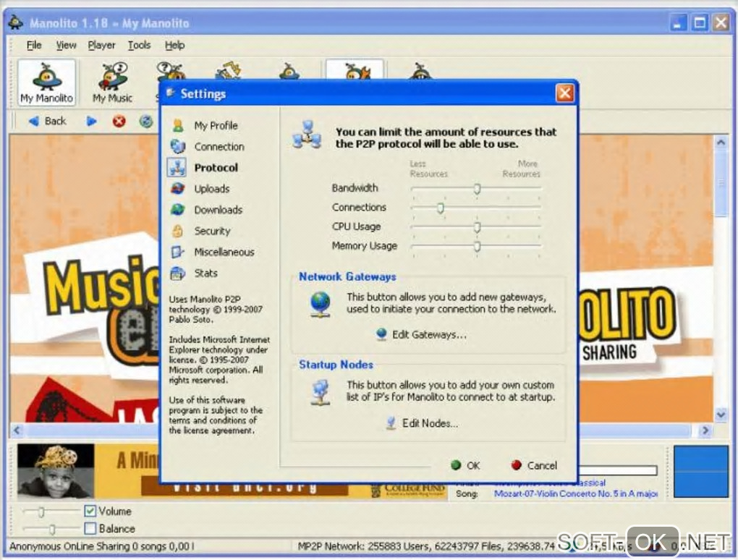The height and width of the screenshot is (560, 738).
Task: Click scroll down arrow of browser pane
Action: click(721, 415)
